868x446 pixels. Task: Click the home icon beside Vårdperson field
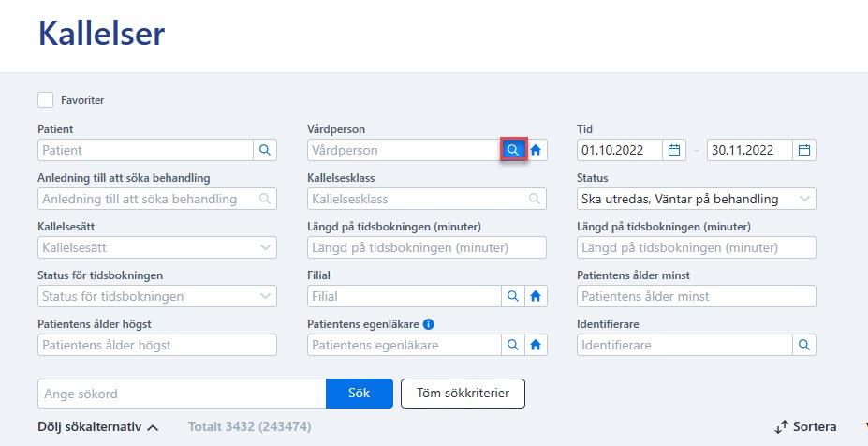536,150
